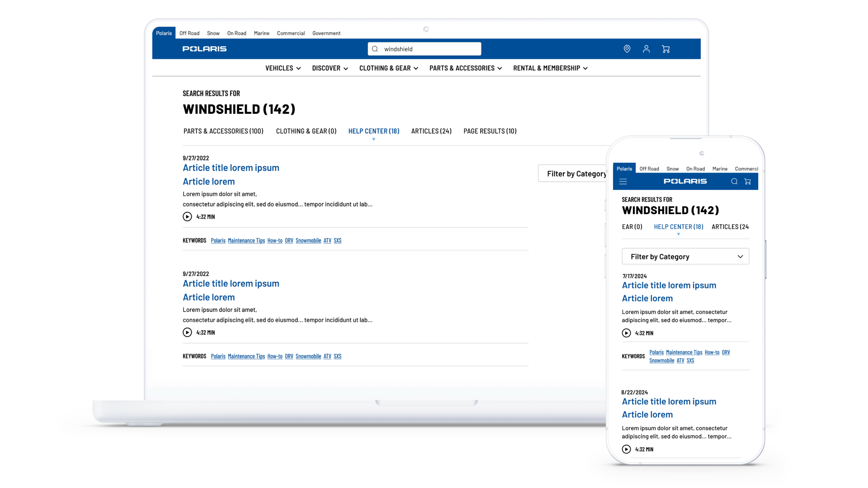
Task: Select Off Road in top brand bar
Action: [x=189, y=33]
